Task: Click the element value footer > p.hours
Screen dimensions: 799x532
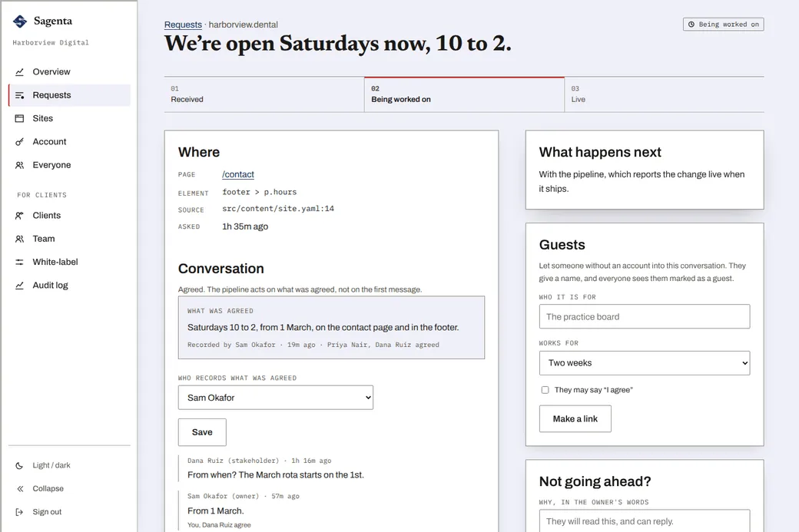Action: (x=260, y=192)
